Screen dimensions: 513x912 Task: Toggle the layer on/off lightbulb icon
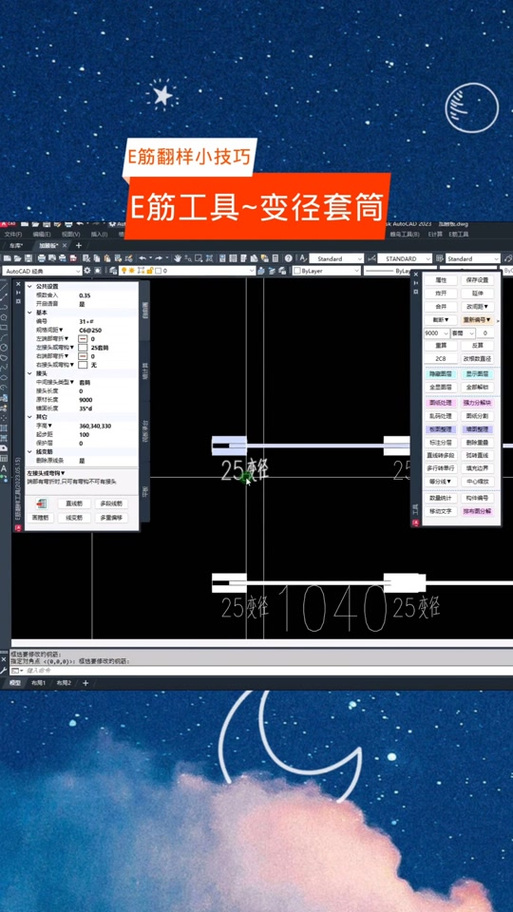pyautogui.click(x=123, y=270)
